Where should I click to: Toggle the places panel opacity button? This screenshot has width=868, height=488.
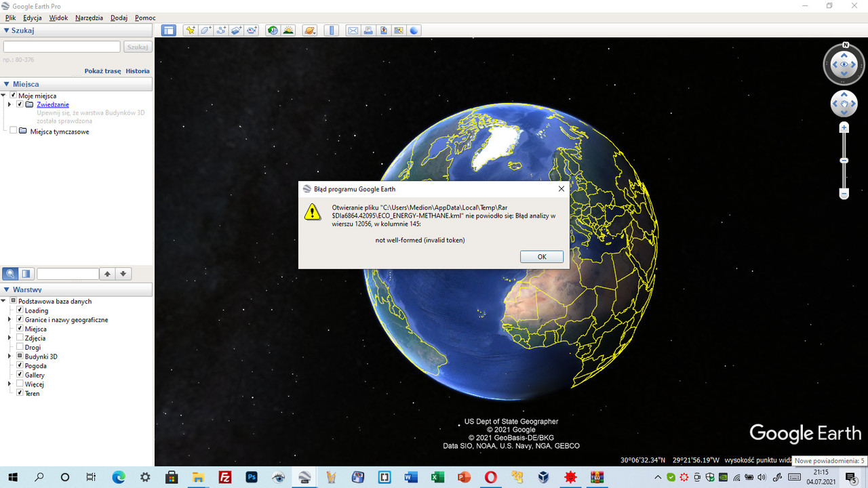click(x=26, y=274)
